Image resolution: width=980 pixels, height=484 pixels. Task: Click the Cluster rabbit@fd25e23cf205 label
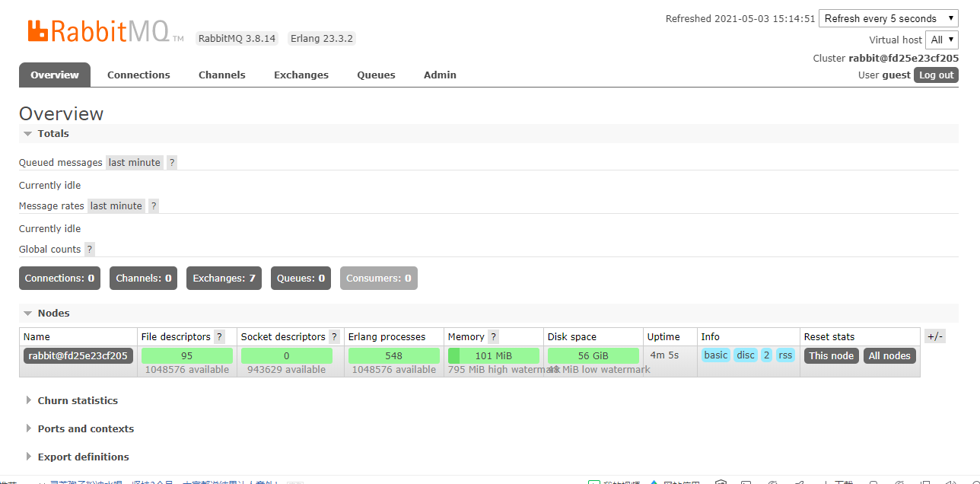click(x=886, y=58)
